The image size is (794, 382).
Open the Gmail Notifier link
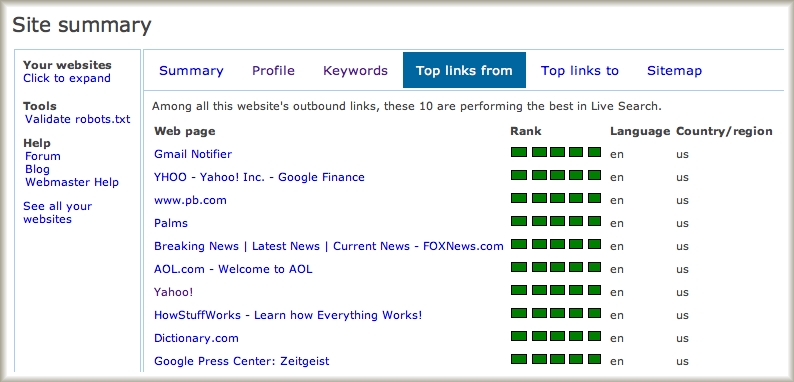pyautogui.click(x=193, y=154)
